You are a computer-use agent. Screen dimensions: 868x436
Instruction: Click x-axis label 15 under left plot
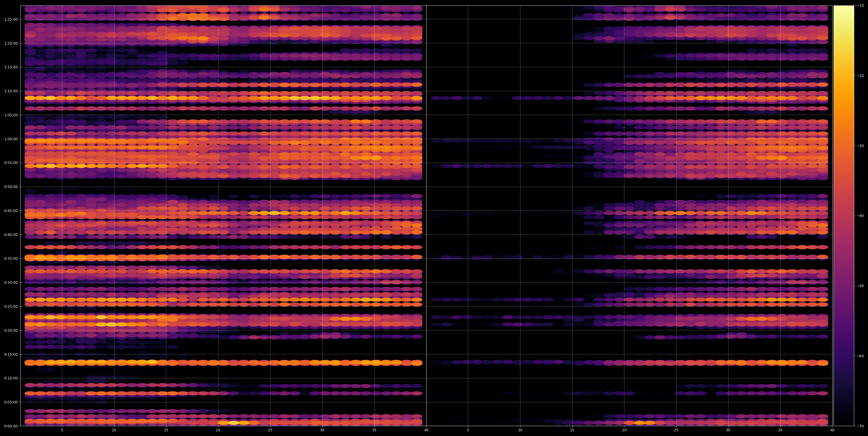pyautogui.click(x=166, y=430)
